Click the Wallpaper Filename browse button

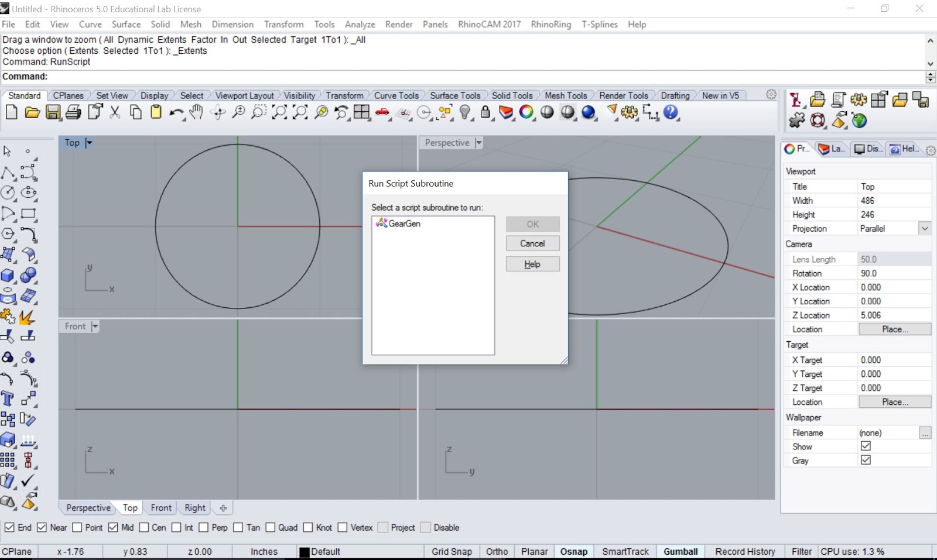[x=925, y=432]
